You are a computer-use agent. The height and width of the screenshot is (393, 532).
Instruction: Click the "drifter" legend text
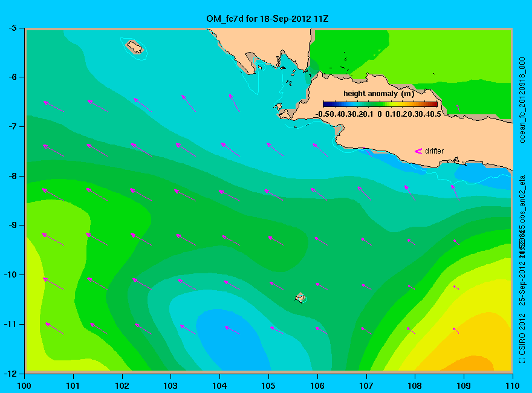434,151
